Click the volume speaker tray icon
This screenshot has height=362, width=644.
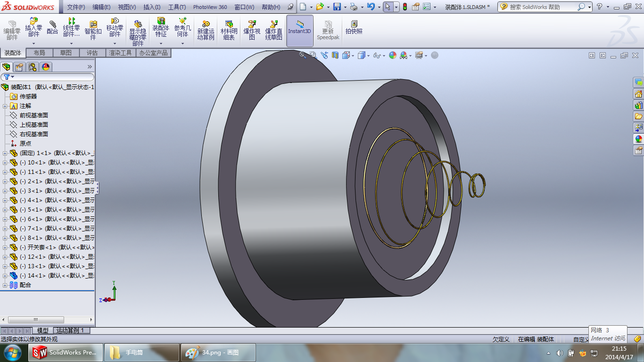(x=559, y=353)
